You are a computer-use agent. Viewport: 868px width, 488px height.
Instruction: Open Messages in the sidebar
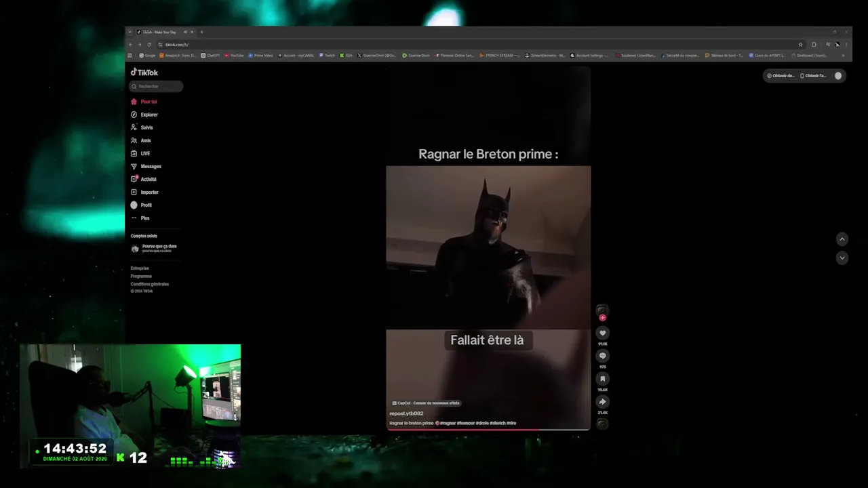click(x=146, y=166)
